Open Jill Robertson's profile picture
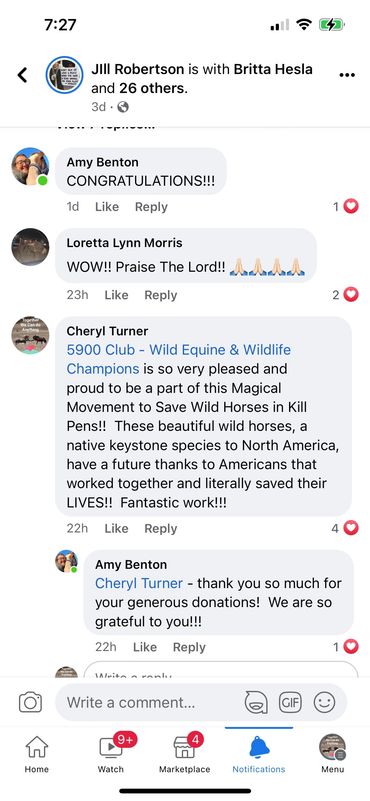The width and height of the screenshot is (370, 801). 64,75
